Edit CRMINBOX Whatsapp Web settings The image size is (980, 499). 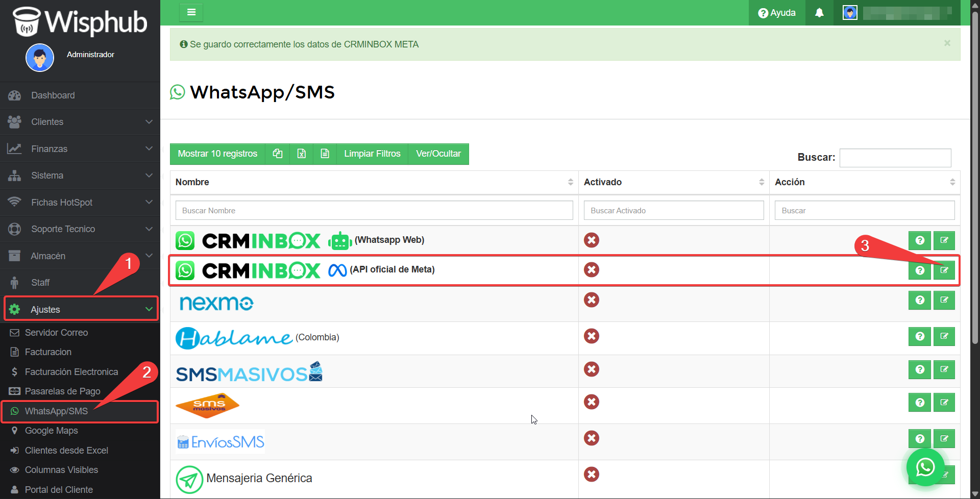click(x=944, y=240)
